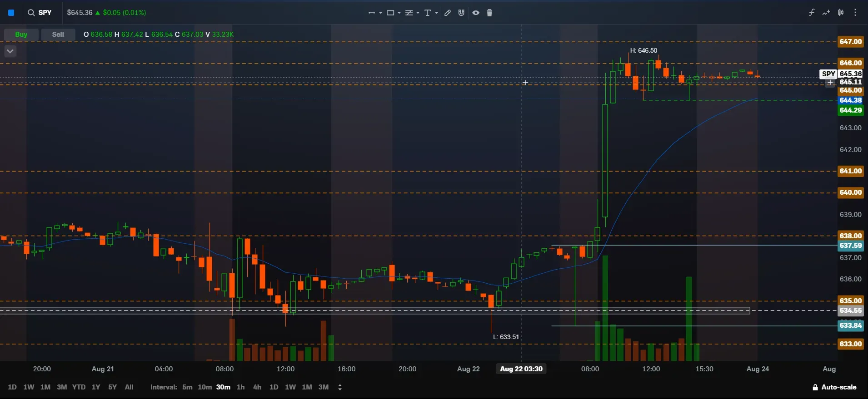
Task: Open the indicators function icon
Action: click(812, 12)
